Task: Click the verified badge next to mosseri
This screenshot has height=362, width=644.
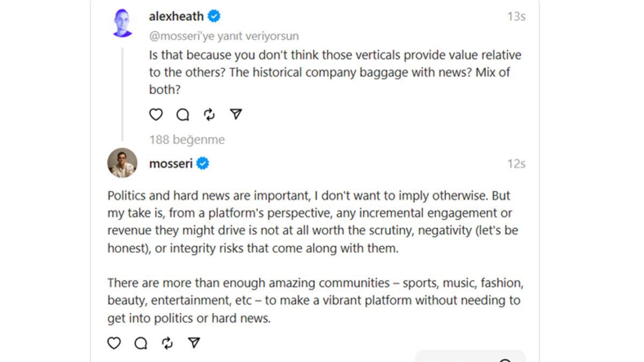Action: [x=203, y=164]
